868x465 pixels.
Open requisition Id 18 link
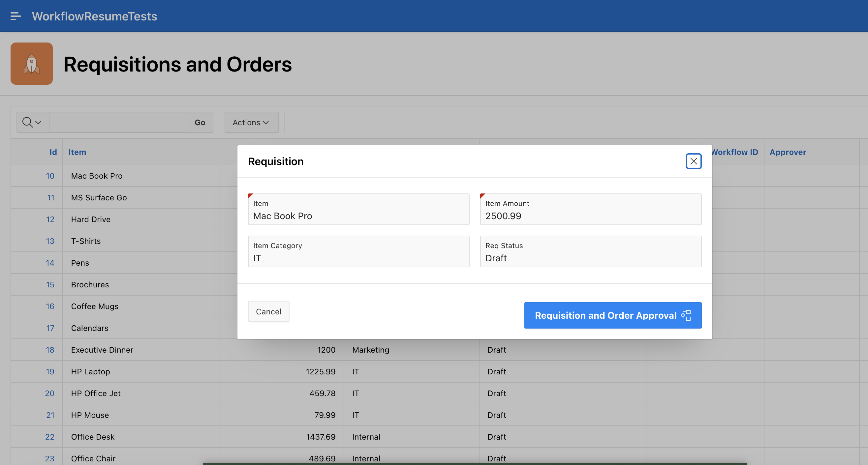click(x=50, y=350)
